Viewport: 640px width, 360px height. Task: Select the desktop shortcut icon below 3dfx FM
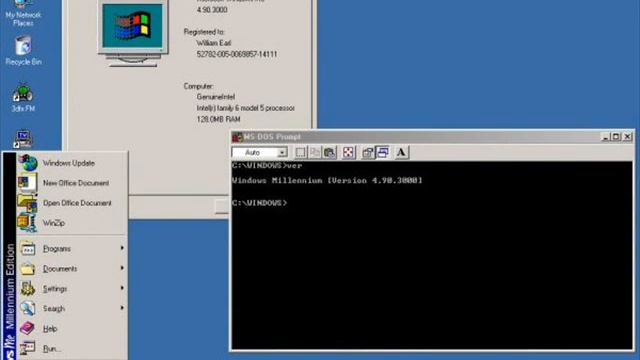pyautogui.click(x=23, y=140)
